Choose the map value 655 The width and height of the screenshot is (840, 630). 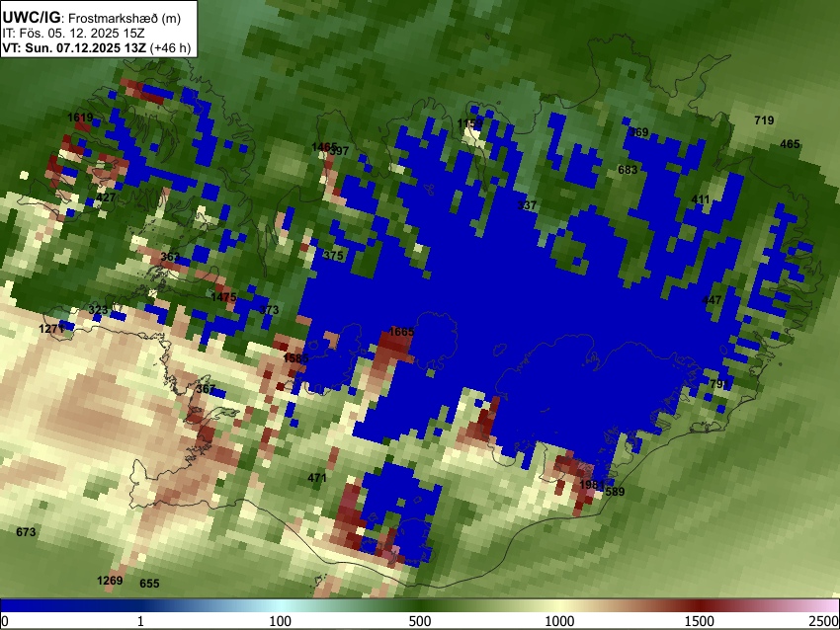149,584
